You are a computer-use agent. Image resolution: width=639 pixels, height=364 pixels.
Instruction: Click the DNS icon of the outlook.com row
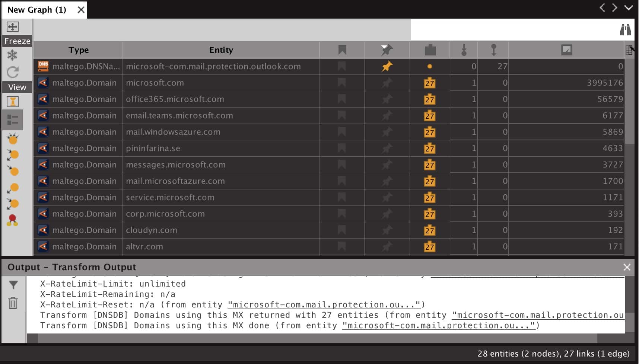pyautogui.click(x=43, y=66)
